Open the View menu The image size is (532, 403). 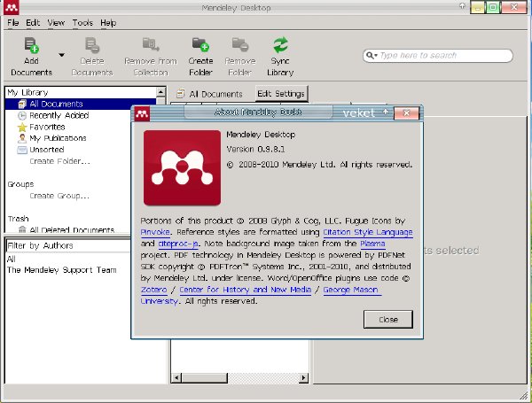56,23
